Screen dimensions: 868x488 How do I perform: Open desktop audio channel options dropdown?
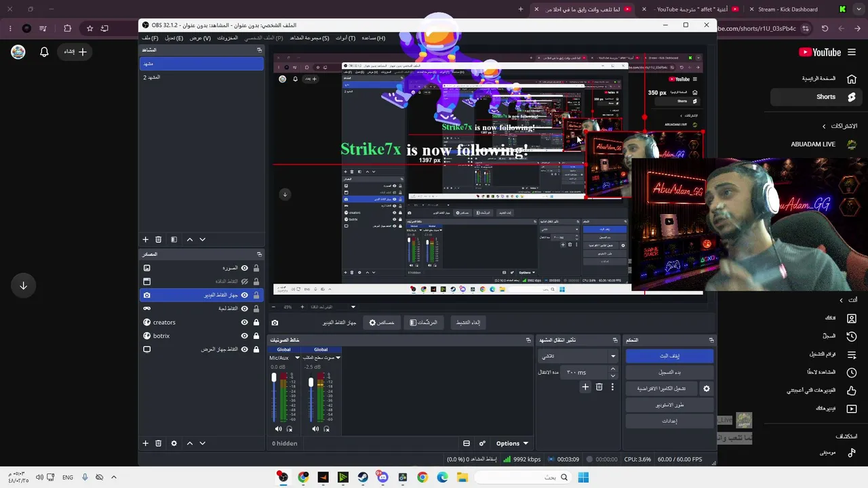[338, 358]
